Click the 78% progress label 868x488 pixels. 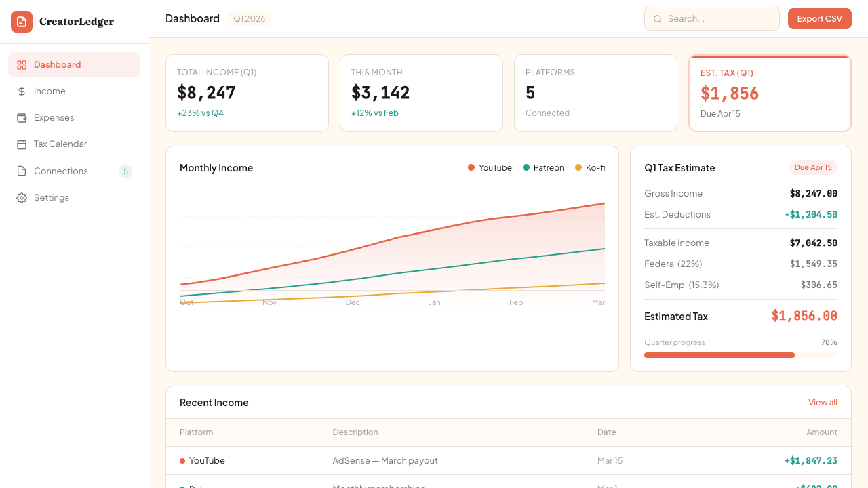(829, 342)
